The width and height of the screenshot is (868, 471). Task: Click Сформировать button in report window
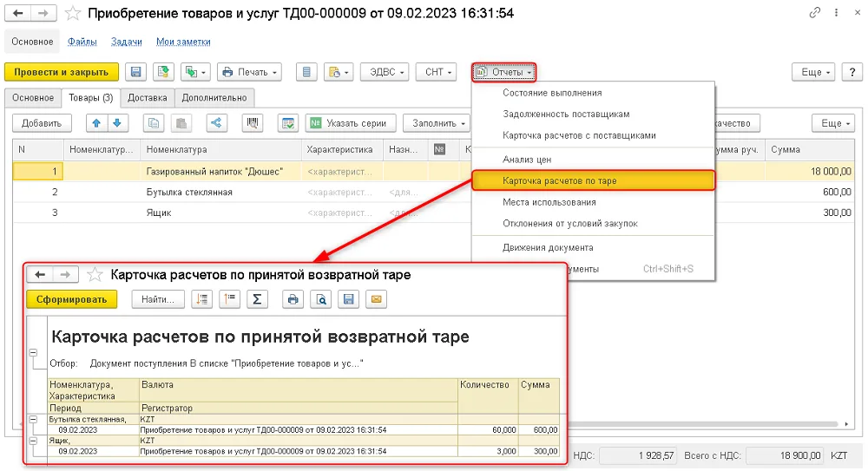[71, 299]
